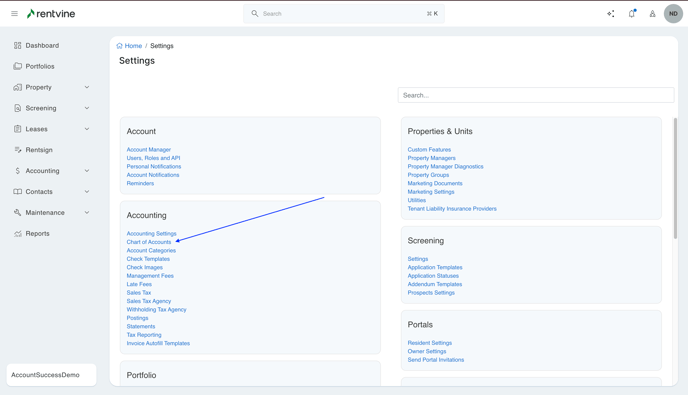Open Property Manager Diagnostics link

pyautogui.click(x=445, y=166)
